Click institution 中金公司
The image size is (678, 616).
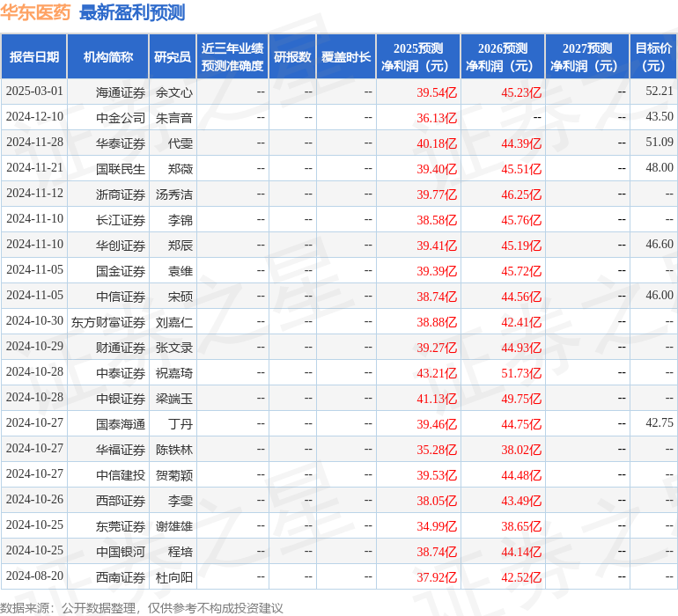pos(121,118)
